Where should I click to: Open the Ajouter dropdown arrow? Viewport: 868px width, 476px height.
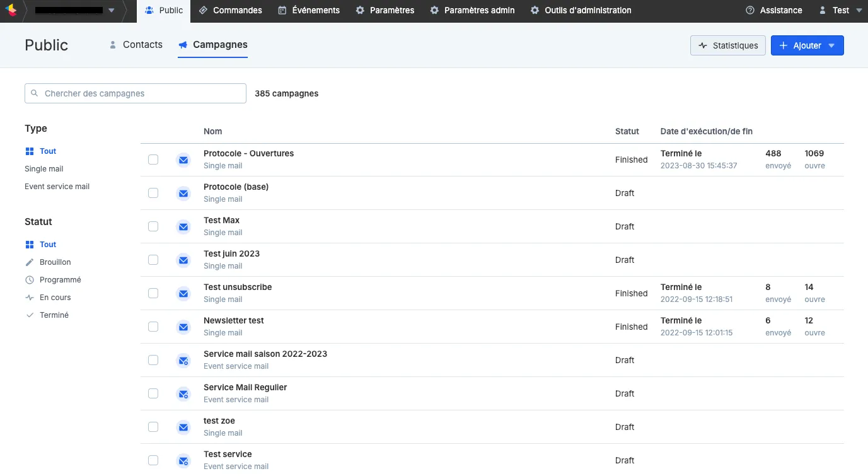[831, 45]
